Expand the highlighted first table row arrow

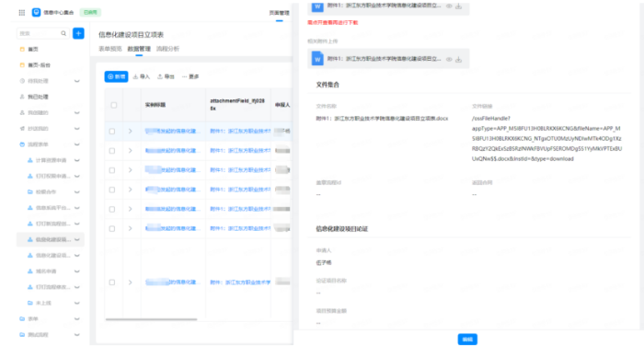pos(131,131)
